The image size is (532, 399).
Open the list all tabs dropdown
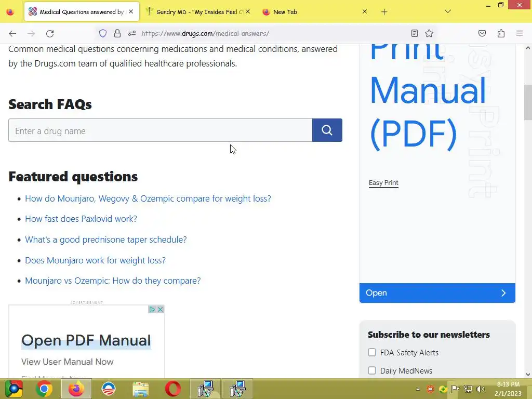pos(448,11)
